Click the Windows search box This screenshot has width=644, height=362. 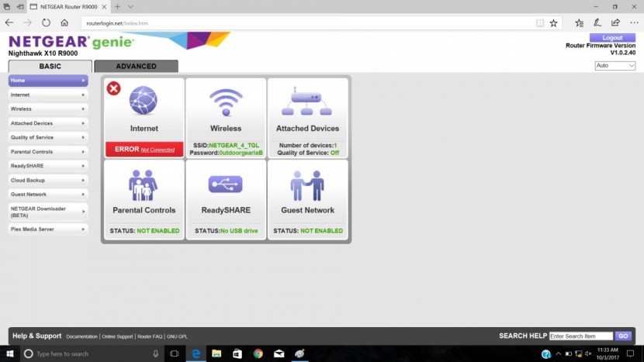click(92, 353)
